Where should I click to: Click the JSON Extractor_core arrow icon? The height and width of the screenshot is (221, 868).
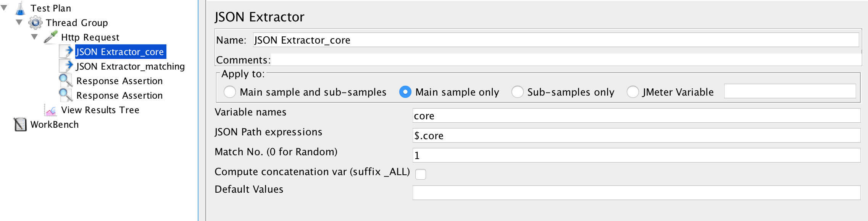(x=67, y=52)
